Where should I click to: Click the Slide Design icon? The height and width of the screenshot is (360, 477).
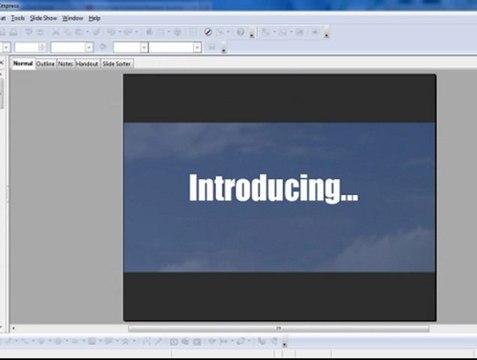click(299, 32)
